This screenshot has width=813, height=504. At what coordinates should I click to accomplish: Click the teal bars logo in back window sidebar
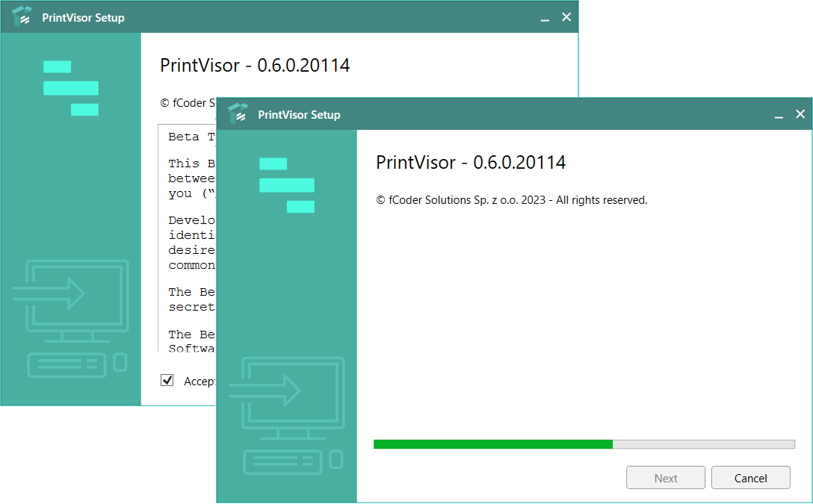coord(71,88)
